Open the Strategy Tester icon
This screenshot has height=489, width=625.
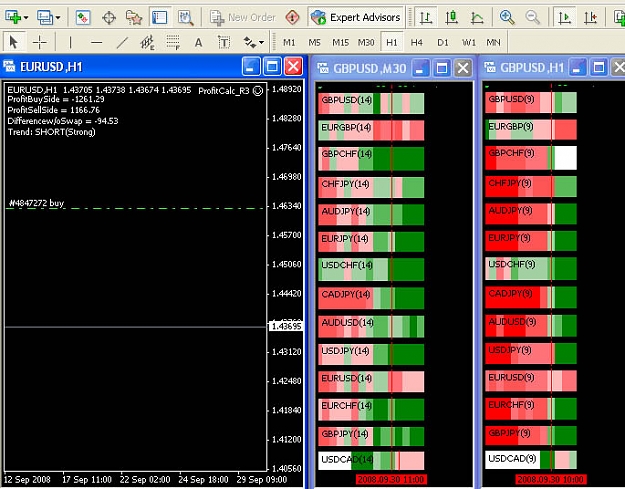[x=186, y=17]
